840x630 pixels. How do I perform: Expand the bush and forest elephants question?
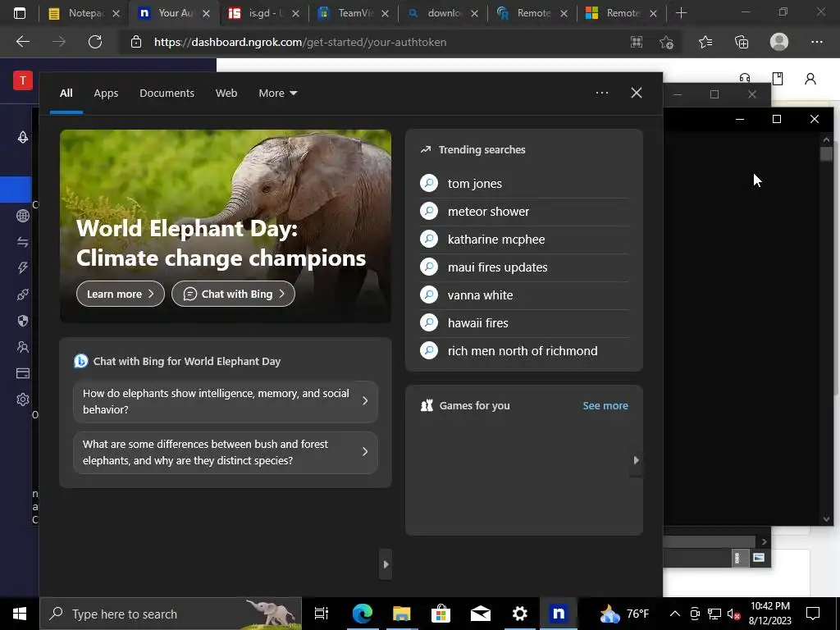[x=226, y=452]
